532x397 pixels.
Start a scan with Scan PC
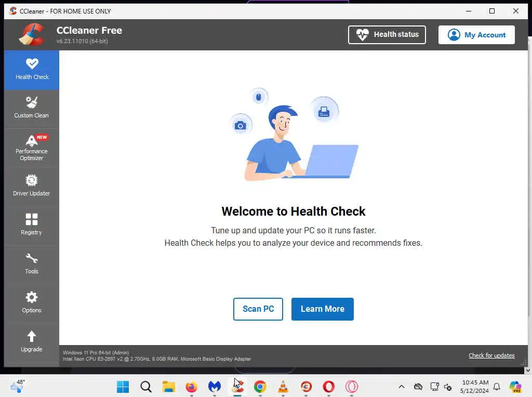click(x=258, y=309)
